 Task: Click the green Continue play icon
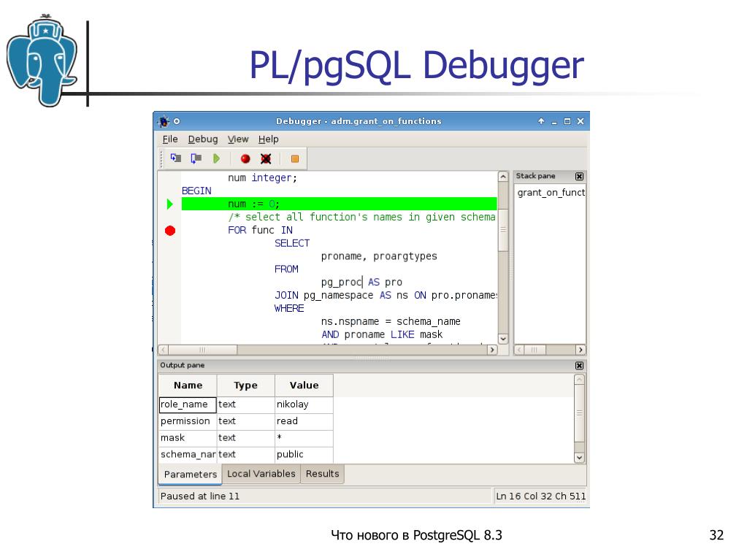coord(217,158)
